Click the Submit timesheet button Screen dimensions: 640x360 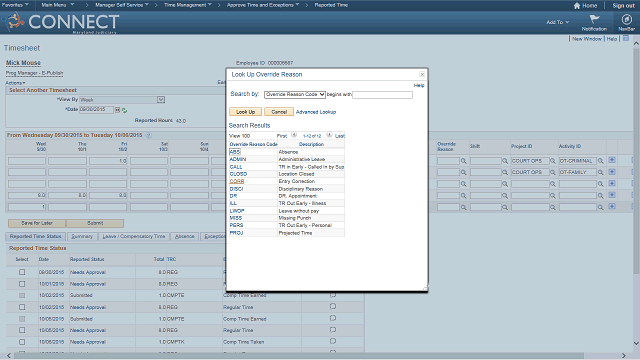point(95,223)
